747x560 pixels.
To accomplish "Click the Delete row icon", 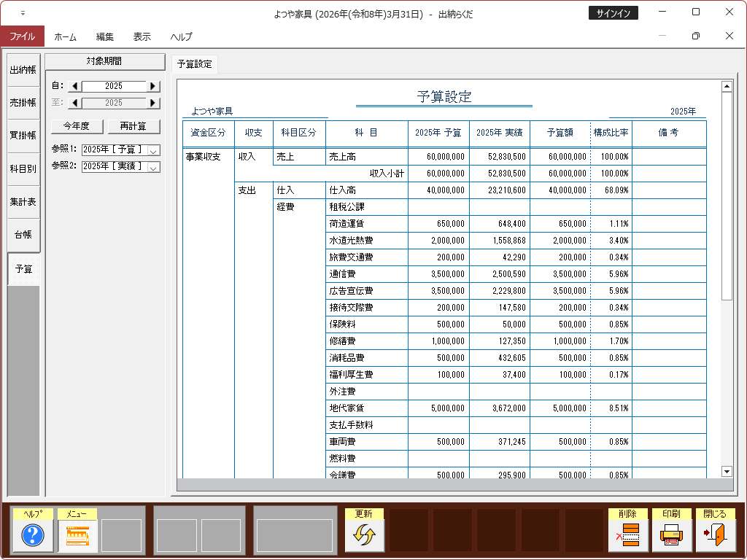I will click(627, 536).
